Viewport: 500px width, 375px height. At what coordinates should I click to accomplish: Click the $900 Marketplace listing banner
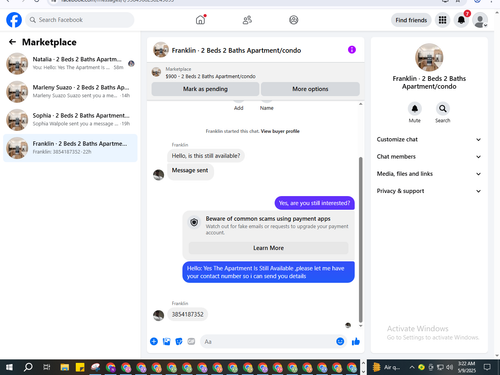click(x=256, y=73)
